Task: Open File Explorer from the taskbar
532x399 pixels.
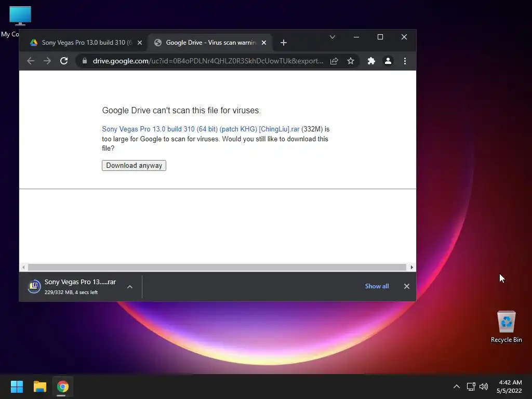Action: (39, 387)
